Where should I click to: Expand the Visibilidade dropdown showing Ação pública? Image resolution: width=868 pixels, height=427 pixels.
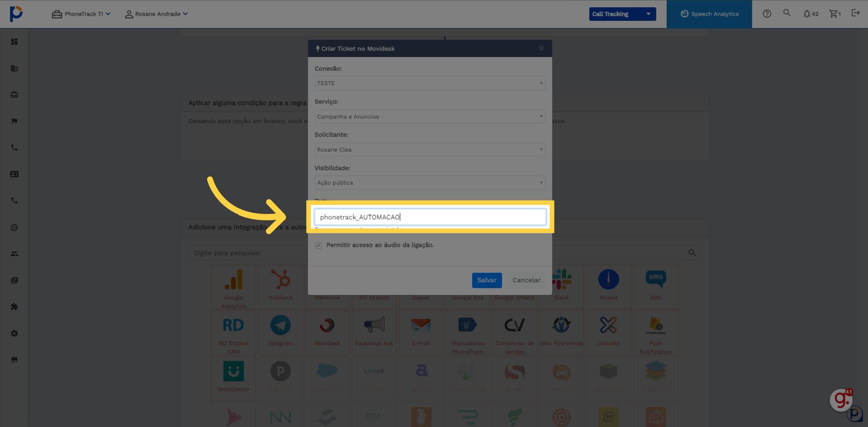[x=430, y=183]
